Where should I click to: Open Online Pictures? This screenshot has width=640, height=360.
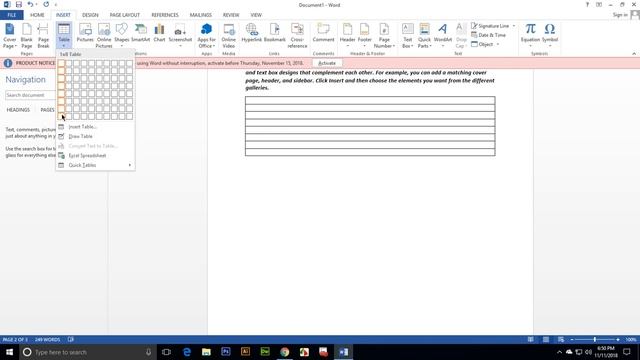point(104,36)
